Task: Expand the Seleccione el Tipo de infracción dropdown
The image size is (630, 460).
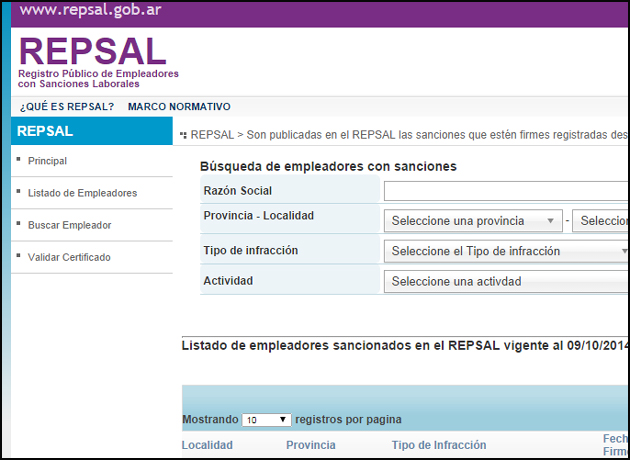Action: click(x=506, y=251)
